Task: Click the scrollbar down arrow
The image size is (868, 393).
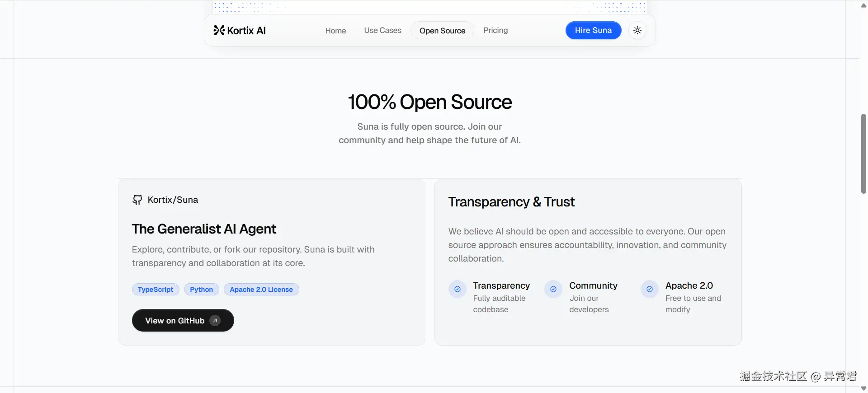Action: point(863,388)
